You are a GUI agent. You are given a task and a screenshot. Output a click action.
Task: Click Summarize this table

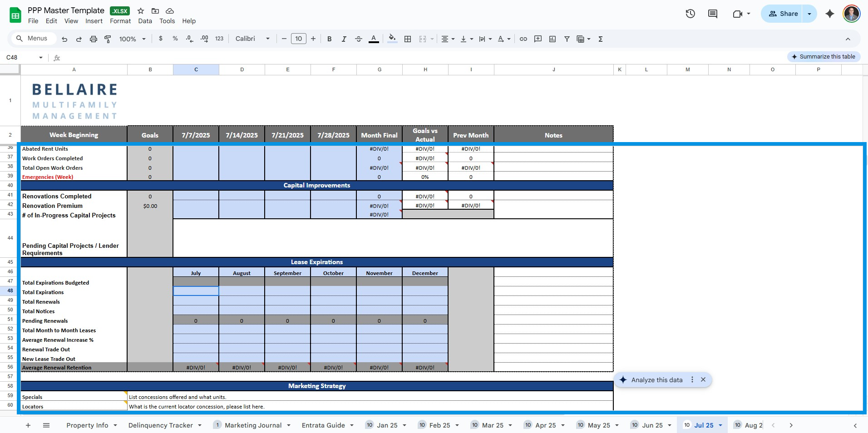pyautogui.click(x=824, y=57)
